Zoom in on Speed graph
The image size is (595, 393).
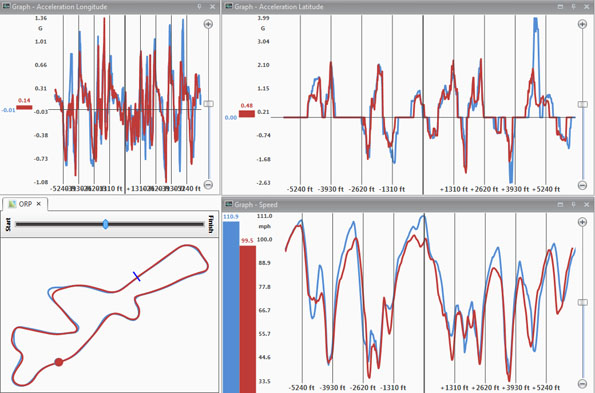(582, 222)
